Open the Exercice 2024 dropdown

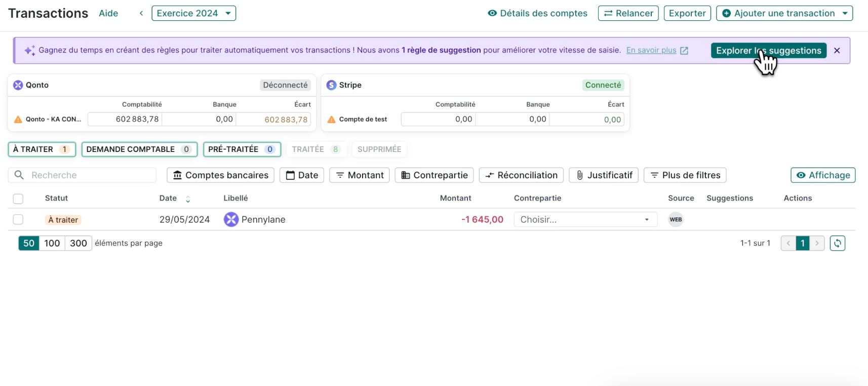tap(194, 13)
